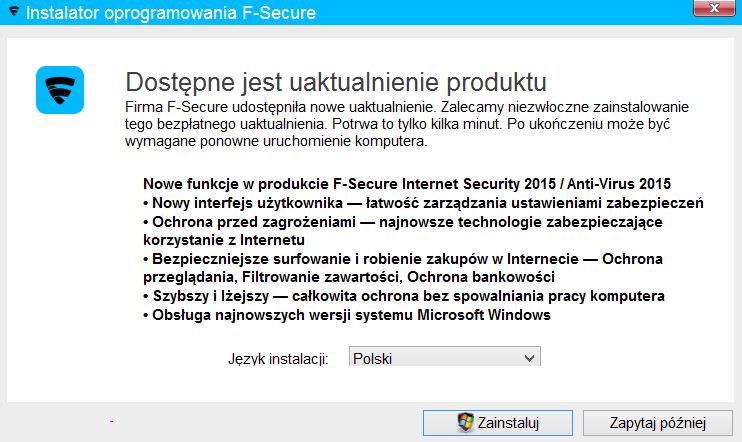Viewport: 742px width, 442px height.
Task: Click the line Nowe funkcje w produkcie F-Secure
Action: tap(407, 184)
